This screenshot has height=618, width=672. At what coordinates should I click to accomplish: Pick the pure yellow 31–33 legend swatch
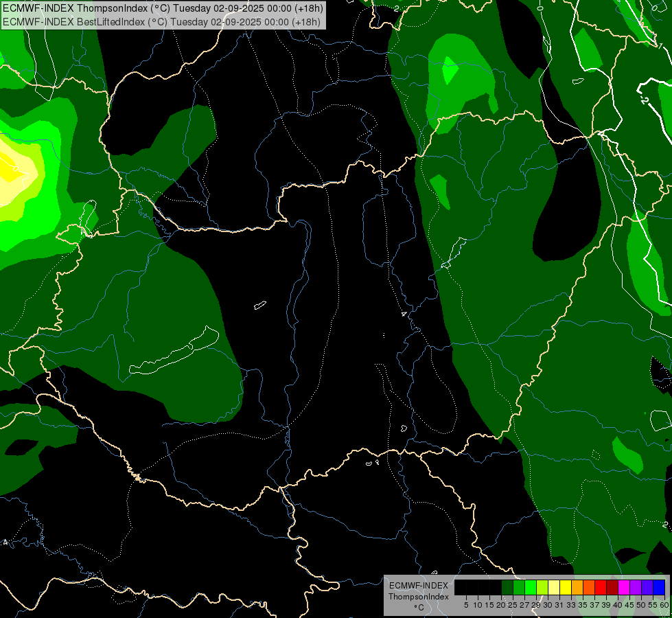pos(566,587)
